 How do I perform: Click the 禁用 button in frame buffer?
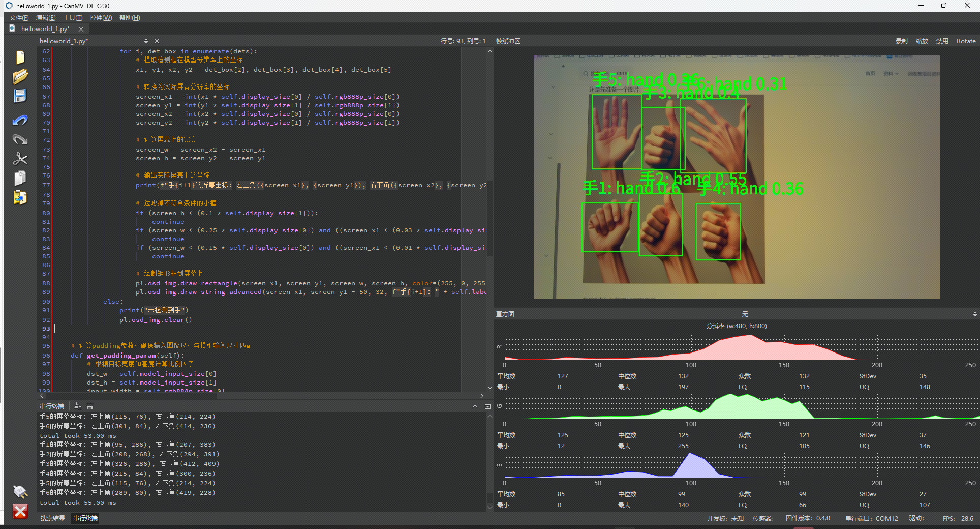point(942,41)
